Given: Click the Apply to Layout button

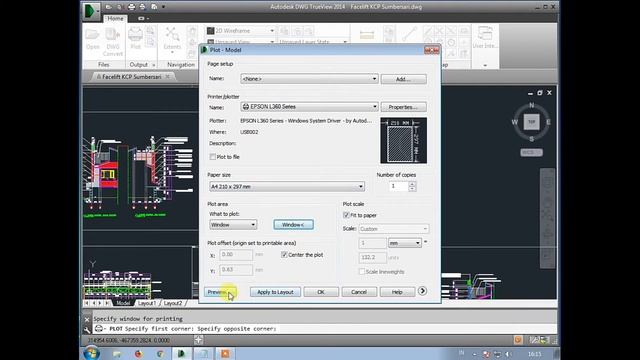Looking at the screenshot, I should point(275,292).
